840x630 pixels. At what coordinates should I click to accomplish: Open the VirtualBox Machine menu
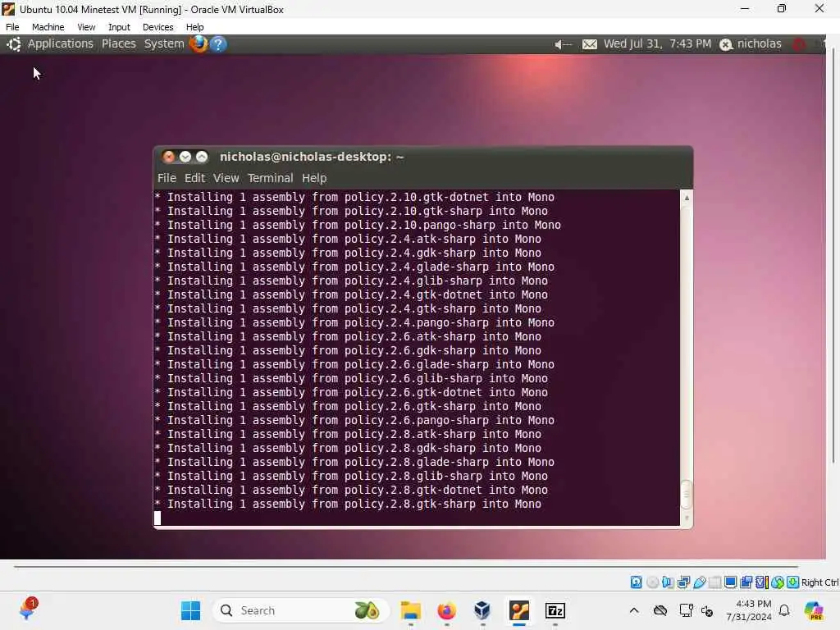pyautogui.click(x=48, y=27)
